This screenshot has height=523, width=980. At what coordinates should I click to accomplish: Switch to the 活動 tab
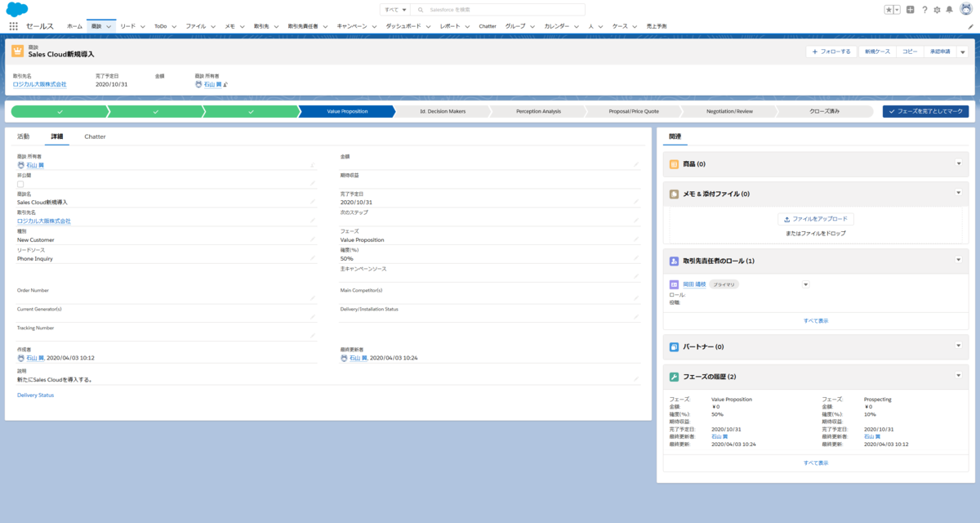click(23, 136)
